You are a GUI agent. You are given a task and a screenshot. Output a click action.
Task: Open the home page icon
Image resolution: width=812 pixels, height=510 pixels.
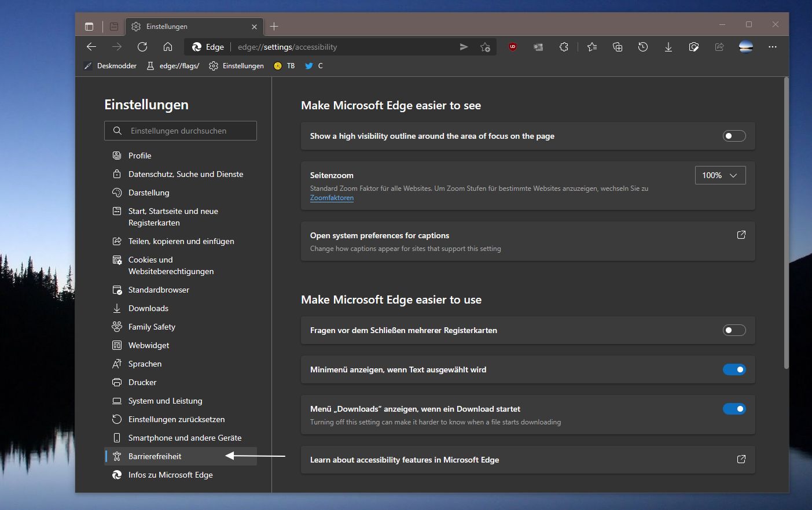pyautogui.click(x=168, y=47)
